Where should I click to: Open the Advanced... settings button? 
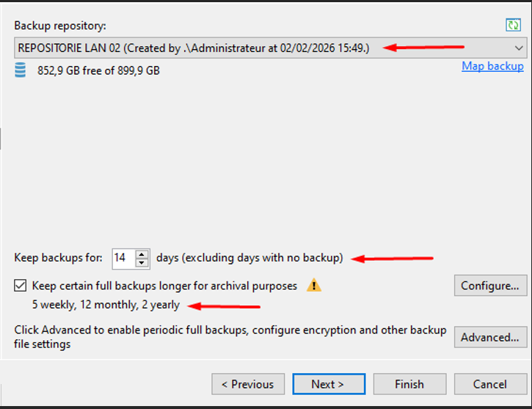tap(490, 337)
